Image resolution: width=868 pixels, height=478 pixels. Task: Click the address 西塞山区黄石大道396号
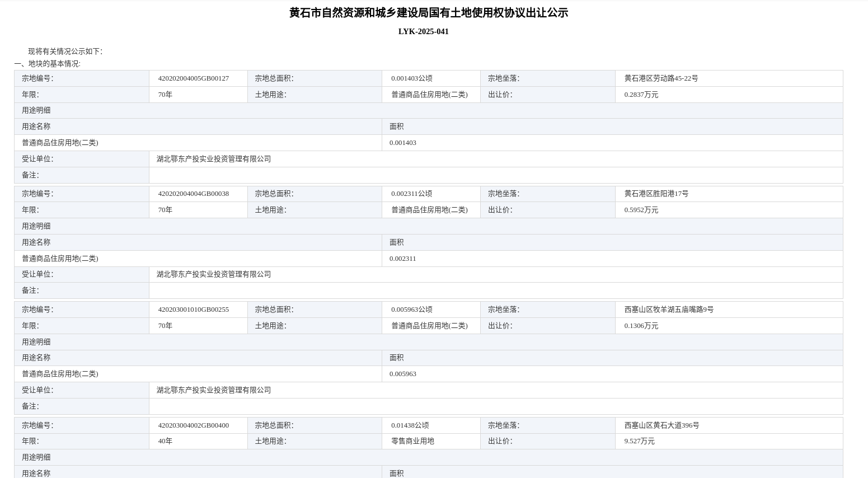(x=661, y=425)
